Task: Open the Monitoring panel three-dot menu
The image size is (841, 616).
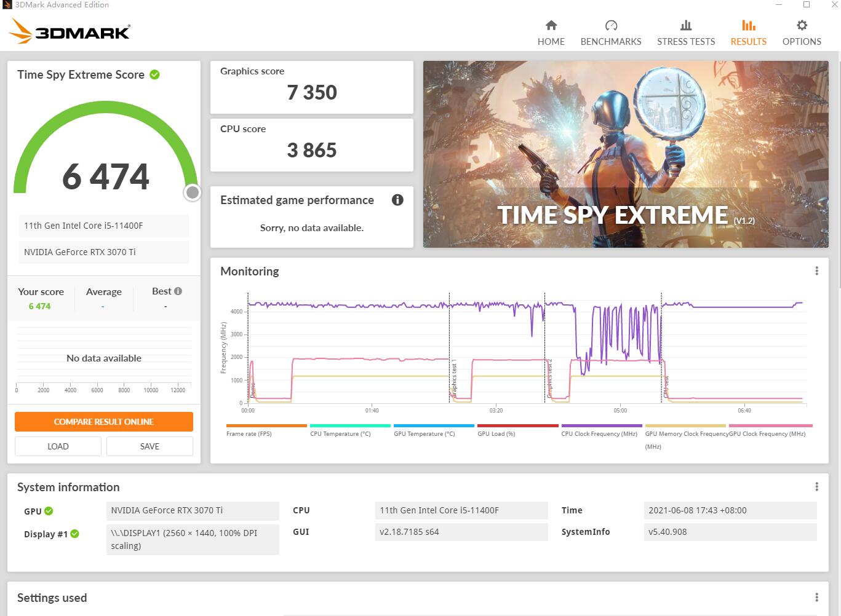Action: (816, 271)
